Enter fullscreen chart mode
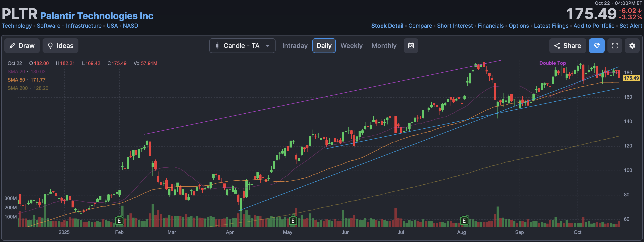 pyautogui.click(x=615, y=46)
